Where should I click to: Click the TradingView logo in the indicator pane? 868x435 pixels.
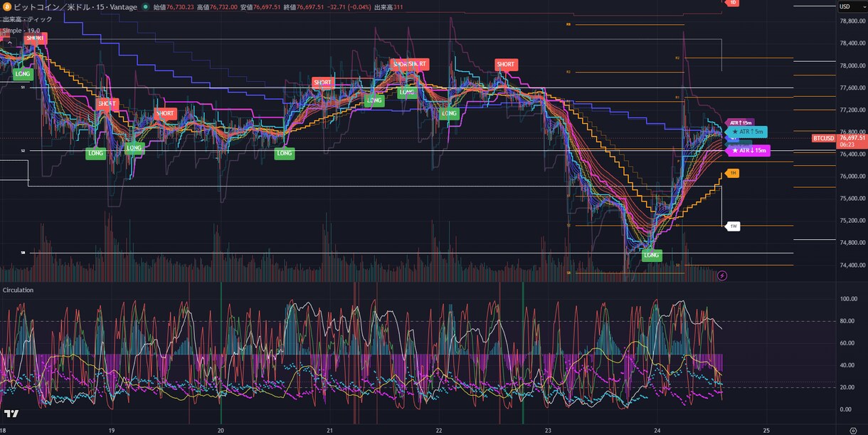(11, 413)
